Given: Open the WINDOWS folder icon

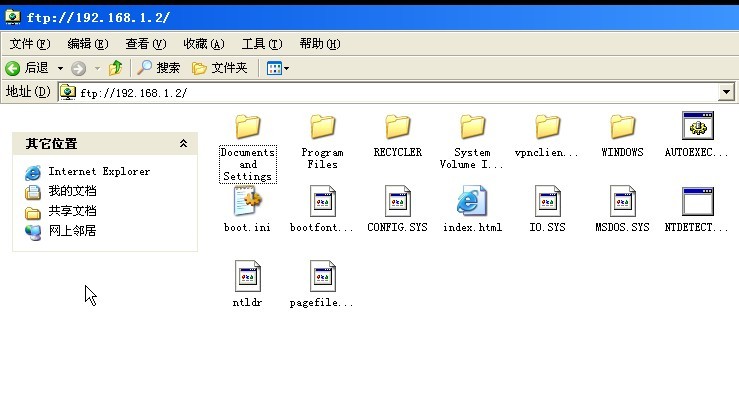Looking at the screenshot, I should pyautogui.click(x=623, y=126).
